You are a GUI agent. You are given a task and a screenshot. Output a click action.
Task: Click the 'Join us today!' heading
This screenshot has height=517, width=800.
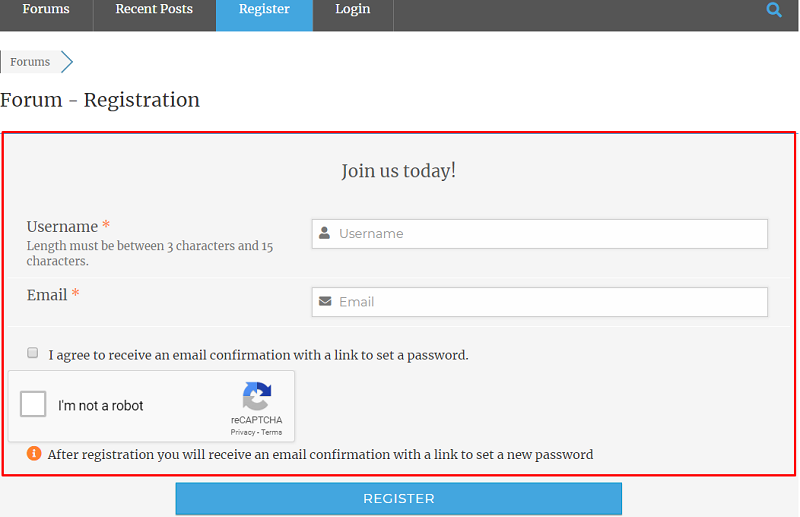click(398, 171)
